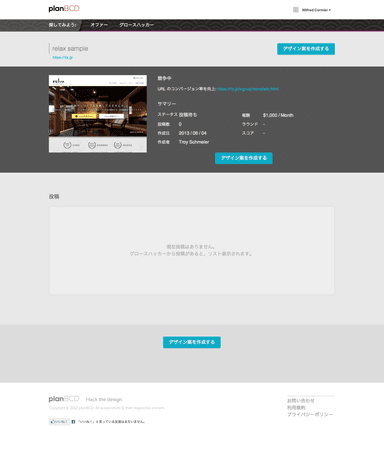
Task: Click the user avatar icon in the header
Action: coord(296,10)
